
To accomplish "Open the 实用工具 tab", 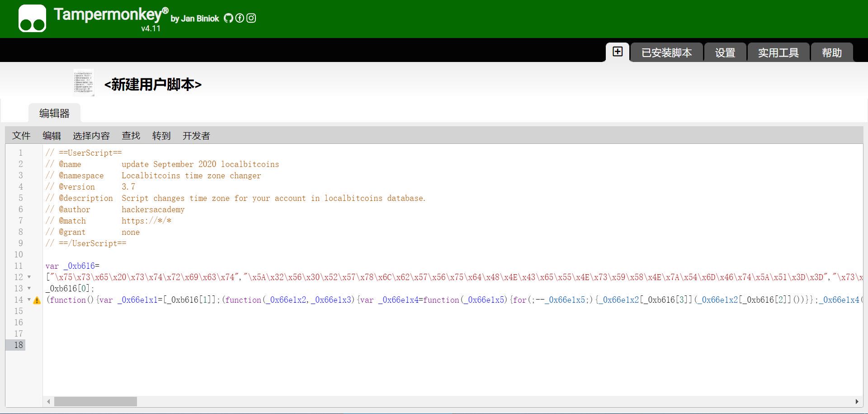I will pyautogui.click(x=778, y=52).
